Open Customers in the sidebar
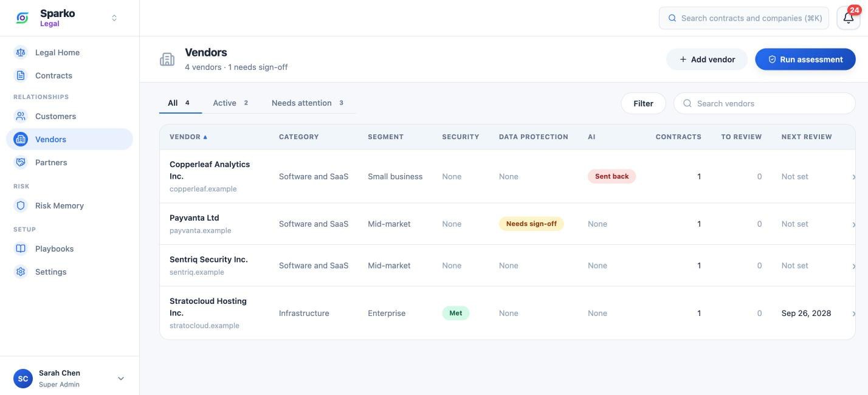This screenshot has width=868, height=395. click(x=69, y=116)
